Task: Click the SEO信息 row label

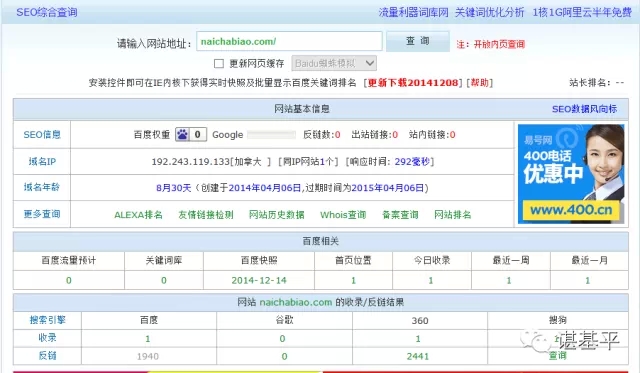Action: (x=42, y=135)
